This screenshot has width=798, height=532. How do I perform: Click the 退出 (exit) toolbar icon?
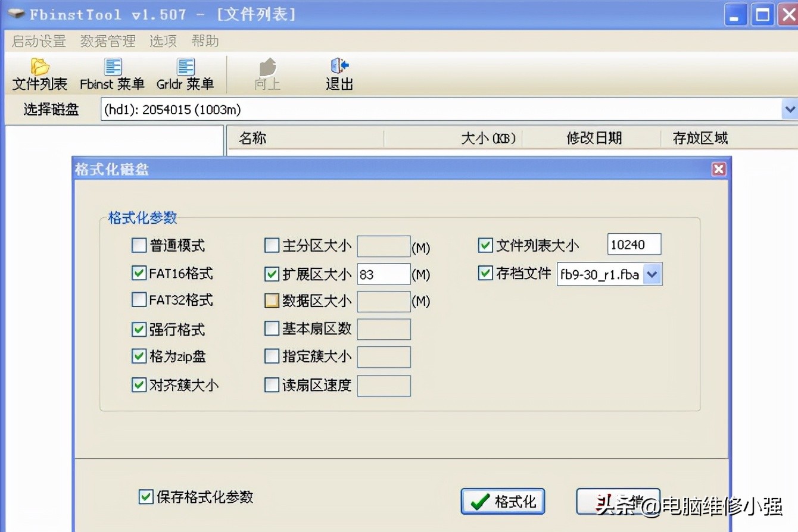coord(339,73)
